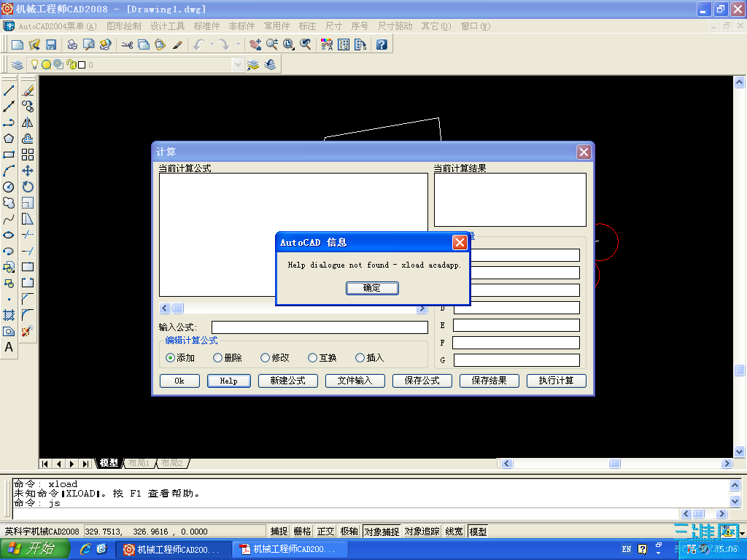Screen dimensions: 747x560
Task: Click the 开始 start button
Action: click(x=35, y=549)
